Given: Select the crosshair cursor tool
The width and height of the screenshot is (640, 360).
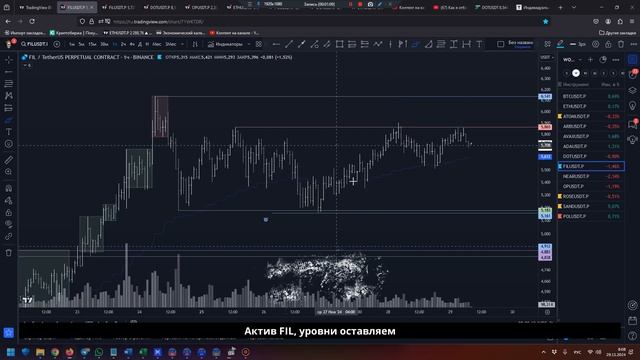Looking at the screenshot, I should tap(9, 60).
